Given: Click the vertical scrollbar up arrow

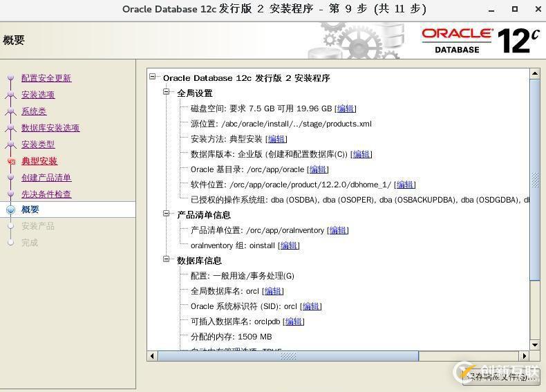Looking at the screenshot, I should click(x=534, y=73).
